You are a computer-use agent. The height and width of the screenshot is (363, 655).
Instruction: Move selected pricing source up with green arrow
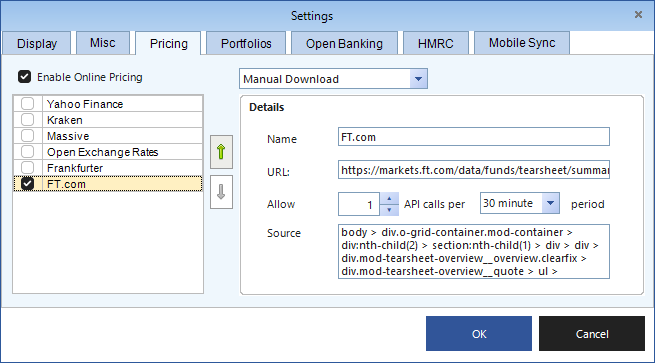pyautogui.click(x=221, y=152)
